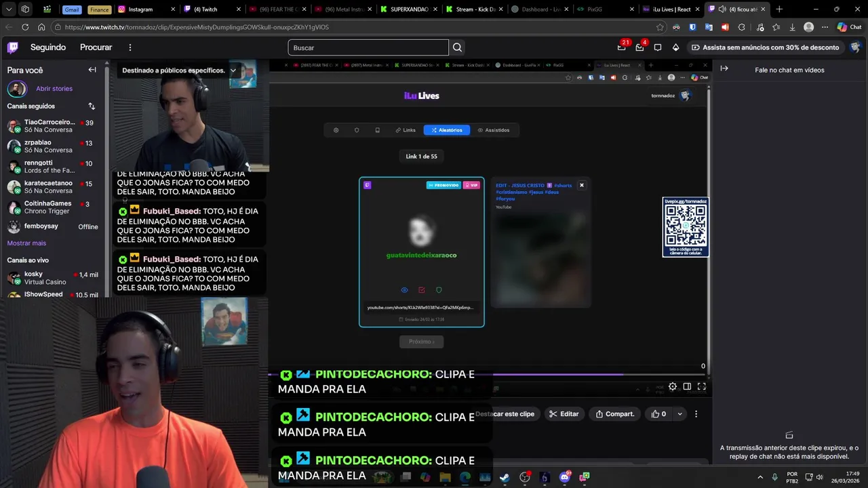The width and height of the screenshot is (868, 488).
Task: Open Edge from the taskbar
Action: point(465,477)
